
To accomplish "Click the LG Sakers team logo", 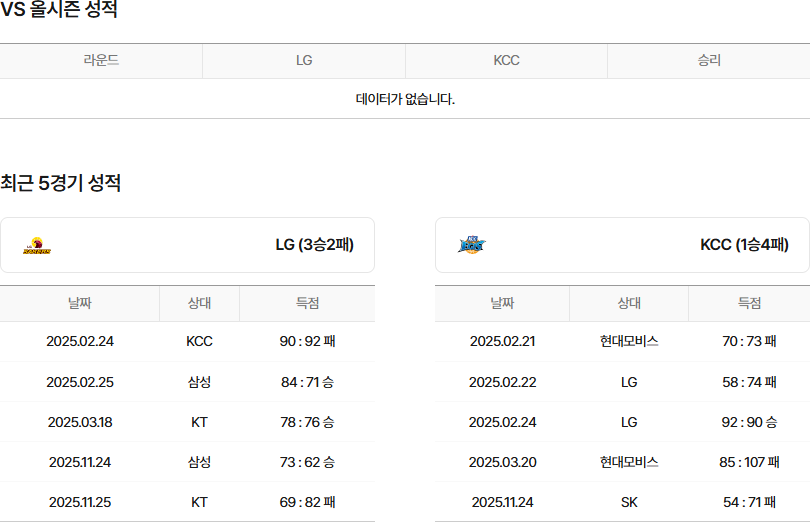I will [37, 246].
